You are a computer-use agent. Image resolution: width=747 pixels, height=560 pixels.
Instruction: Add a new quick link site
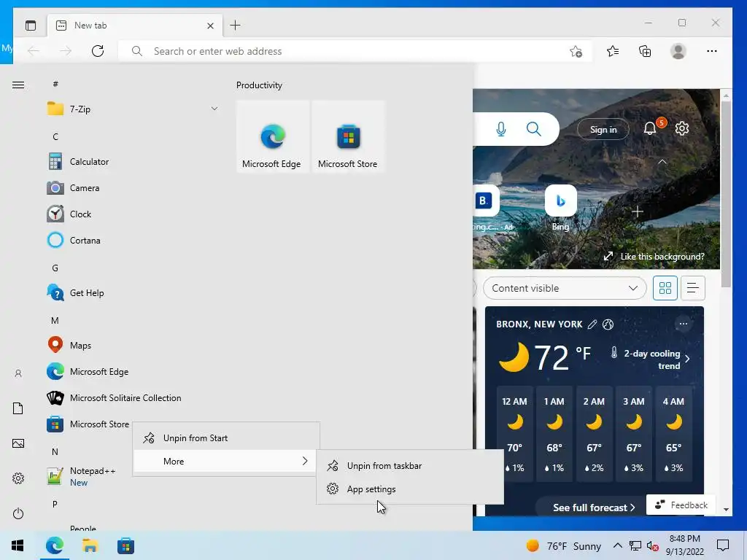[638, 211]
